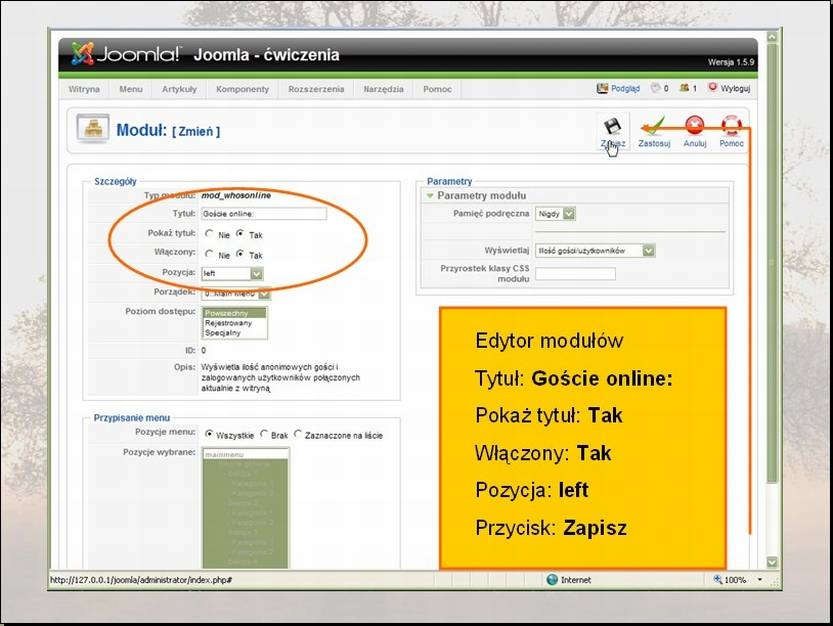Open the Witryna menu
The width and height of the screenshot is (833, 626).
click(x=84, y=89)
